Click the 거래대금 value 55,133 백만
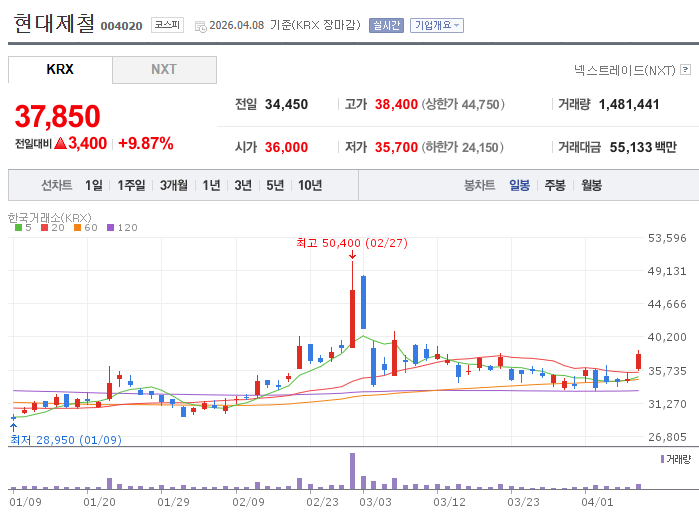 [643, 147]
